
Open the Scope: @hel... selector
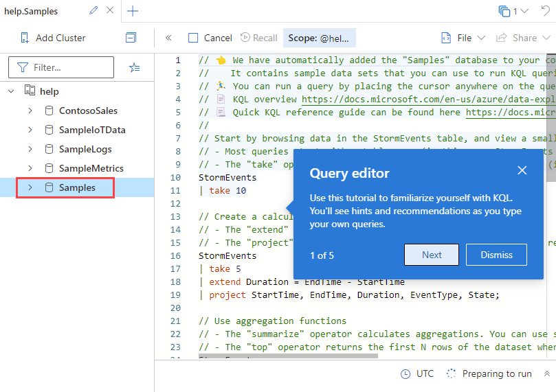tap(319, 38)
